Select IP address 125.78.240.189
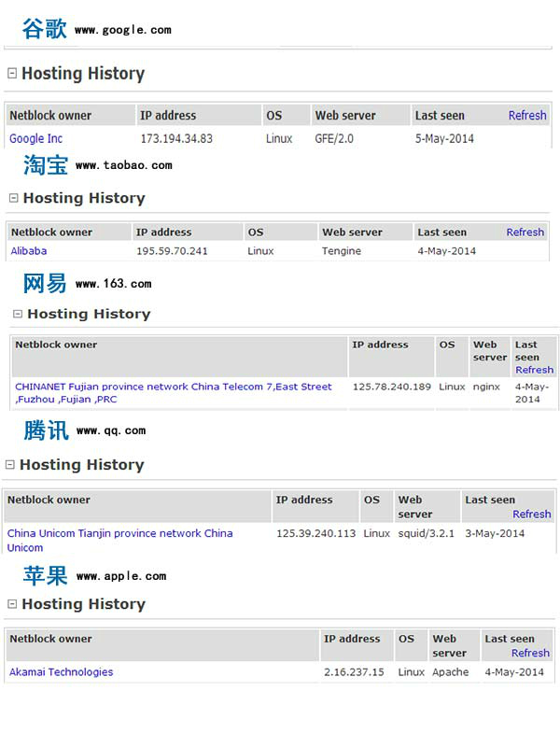The image size is (560, 747). (x=391, y=387)
